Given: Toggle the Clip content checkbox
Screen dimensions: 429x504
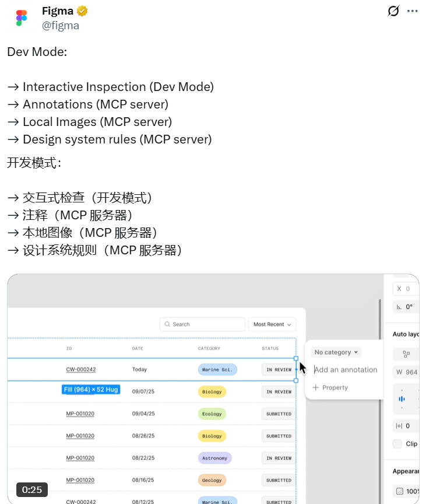Looking at the screenshot, I should coord(397,443).
